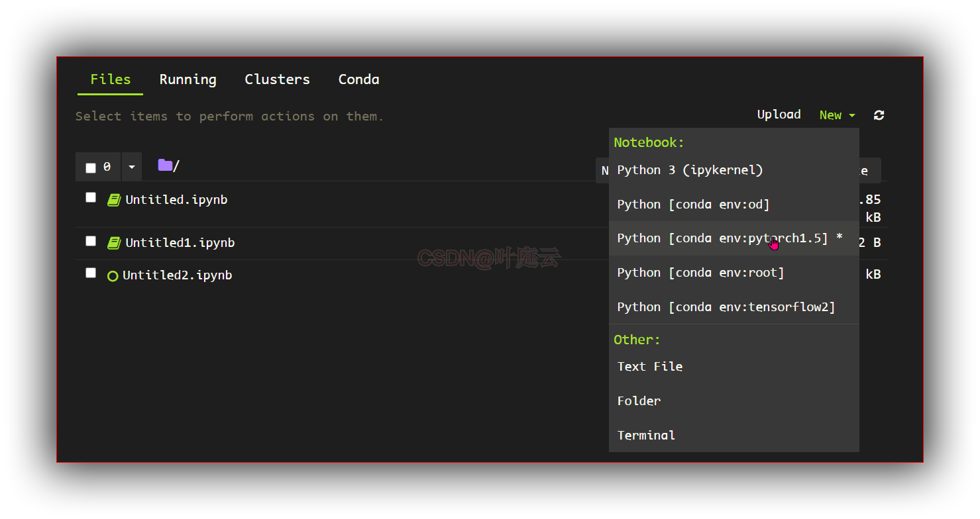Open the Untitled.ipynb notebook icon
The height and width of the screenshot is (519, 980).
coord(114,199)
